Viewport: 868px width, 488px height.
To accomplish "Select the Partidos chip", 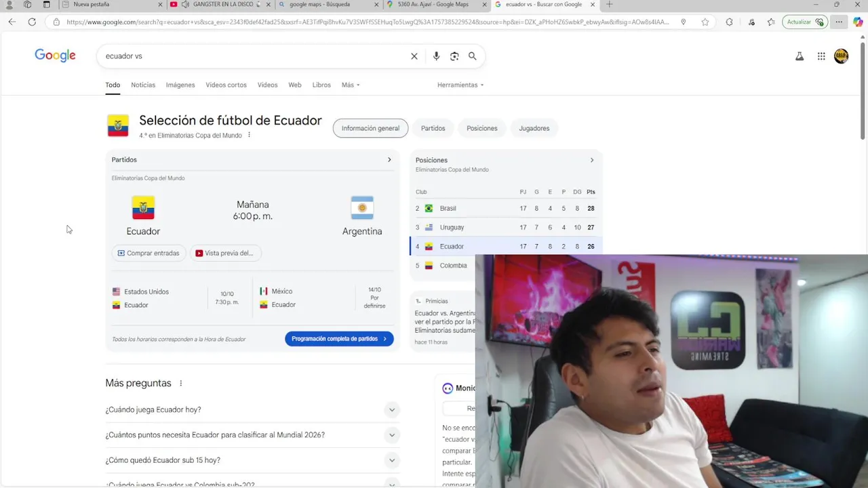I will pyautogui.click(x=433, y=128).
